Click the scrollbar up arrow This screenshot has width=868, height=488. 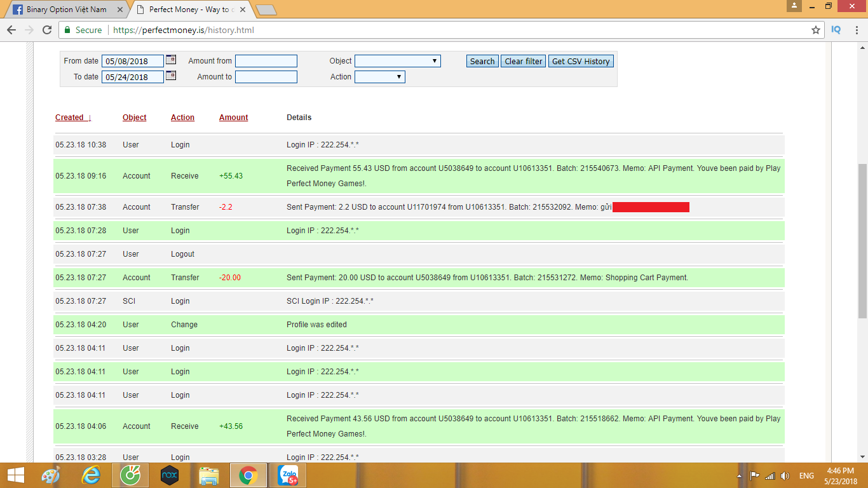click(862, 46)
